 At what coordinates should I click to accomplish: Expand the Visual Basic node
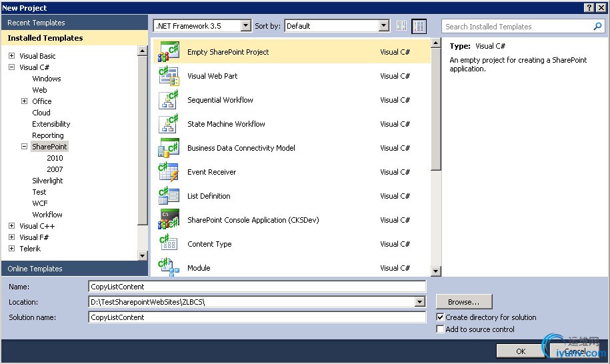click(x=12, y=55)
